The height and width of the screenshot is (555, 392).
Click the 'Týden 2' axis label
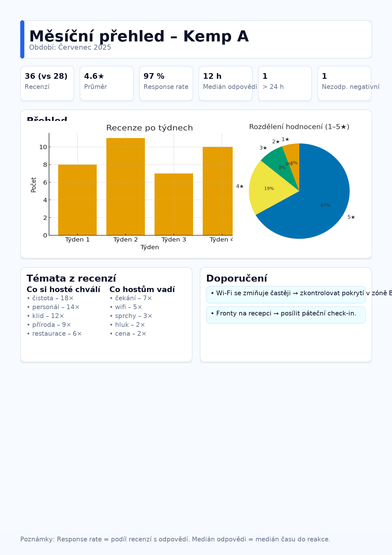[x=126, y=240]
